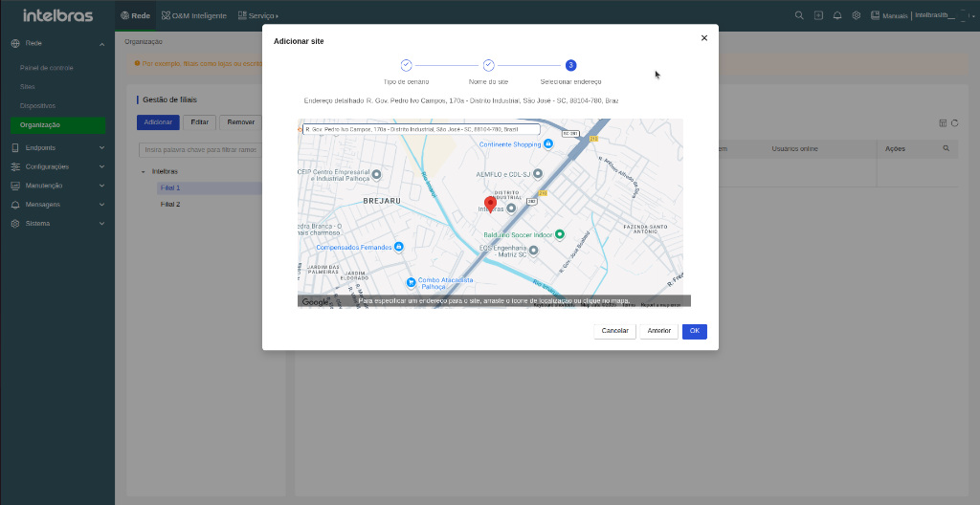This screenshot has width=980, height=505.
Task: Click the Anterior button
Action: click(658, 331)
